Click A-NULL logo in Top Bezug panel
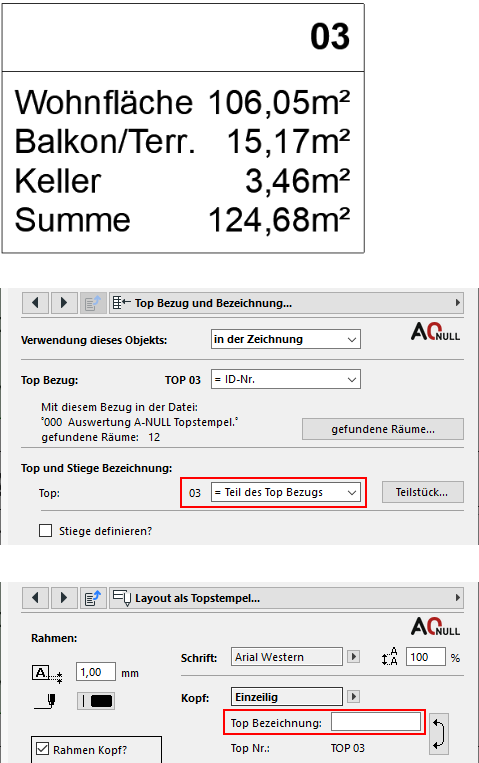Viewport: 479px width, 763px height. pos(435,332)
